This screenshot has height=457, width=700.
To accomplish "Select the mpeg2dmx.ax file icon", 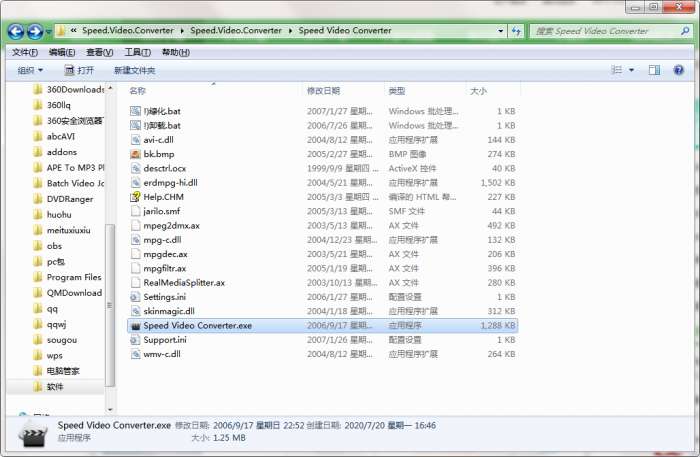I will [x=135, y=225].
